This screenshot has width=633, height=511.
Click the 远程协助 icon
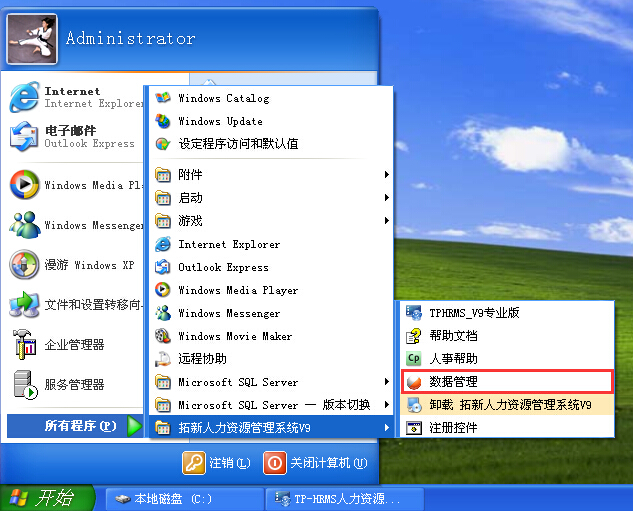pyautogui.click(x=163, y=359)
